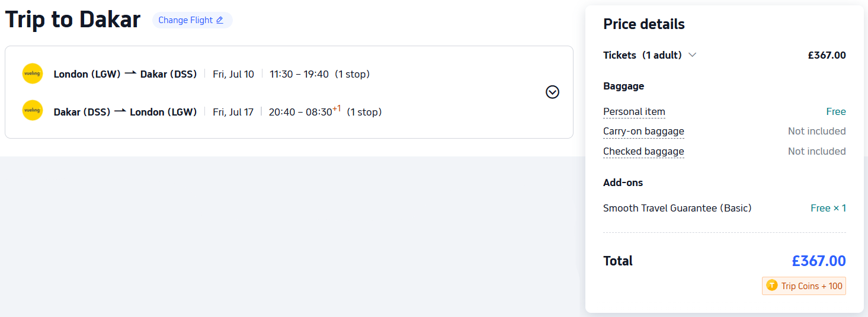Click the pencil edit icon beside Change Flight
Image resolution: width=868 pixels, height=317 pixels.
click(x=220, y=20)
